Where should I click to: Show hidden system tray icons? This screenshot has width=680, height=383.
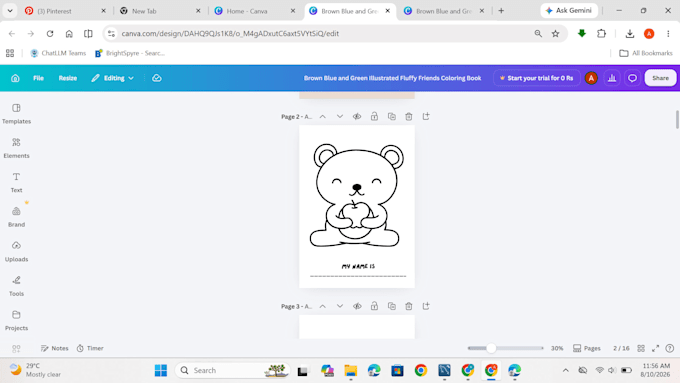pos(566,370)
